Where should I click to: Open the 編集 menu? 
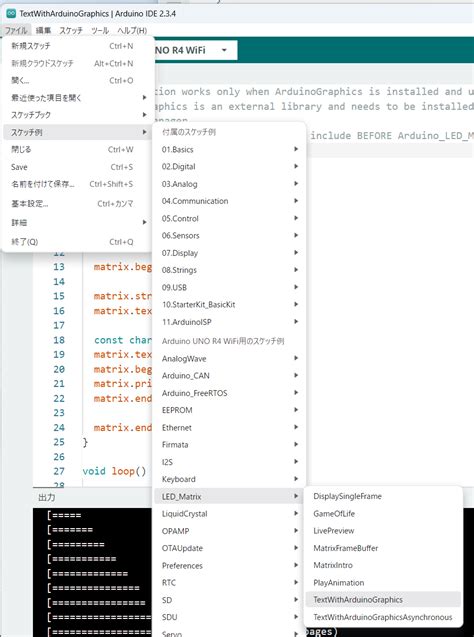(43, 30)
